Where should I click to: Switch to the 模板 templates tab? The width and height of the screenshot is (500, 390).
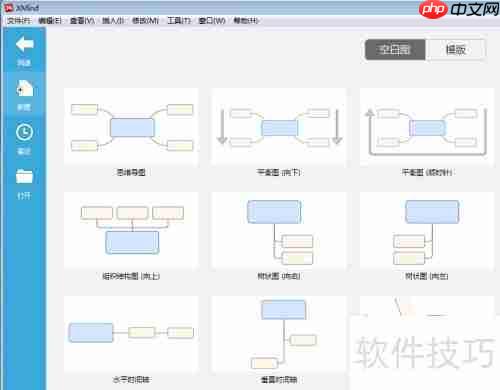(455, 50)
